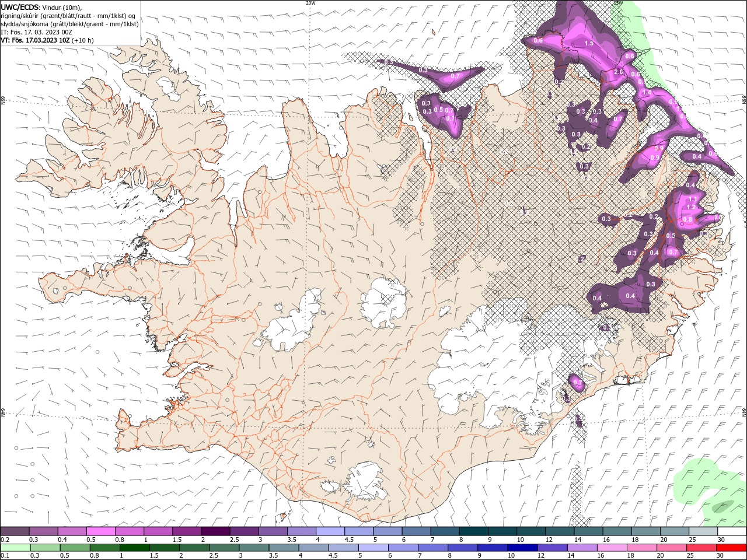Click the 20W longitude label on the map's top edge
This screenshot has height=560, width=747.
point(310,3)
